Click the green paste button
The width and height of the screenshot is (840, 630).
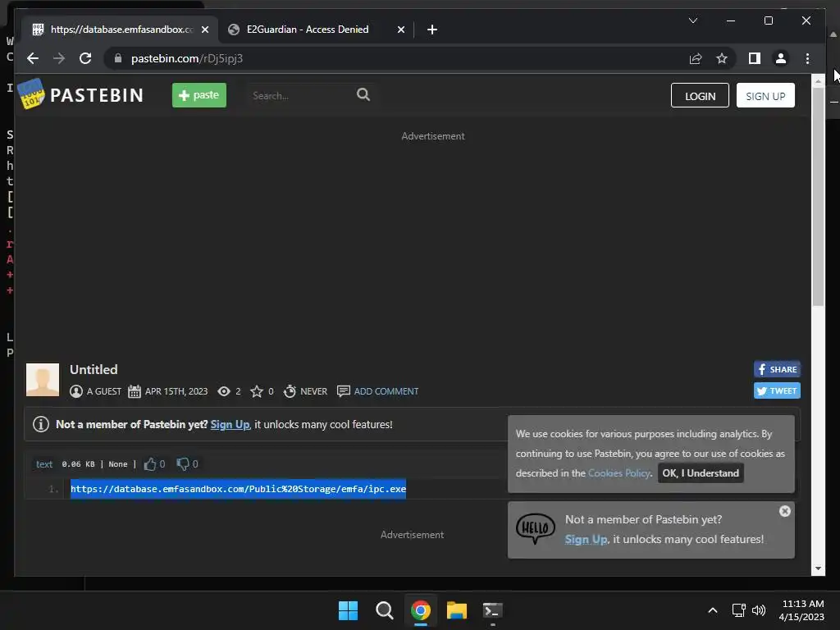[x=199, y=95]
